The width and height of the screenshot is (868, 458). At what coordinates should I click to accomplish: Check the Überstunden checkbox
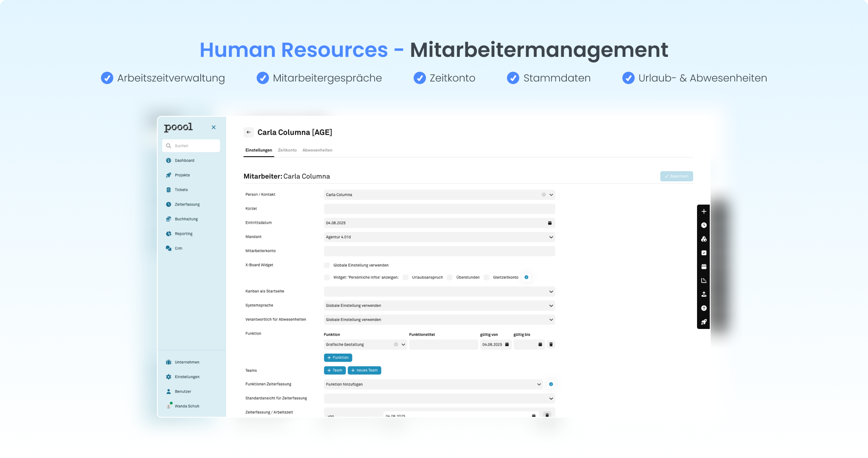click(x=450, y=277)
